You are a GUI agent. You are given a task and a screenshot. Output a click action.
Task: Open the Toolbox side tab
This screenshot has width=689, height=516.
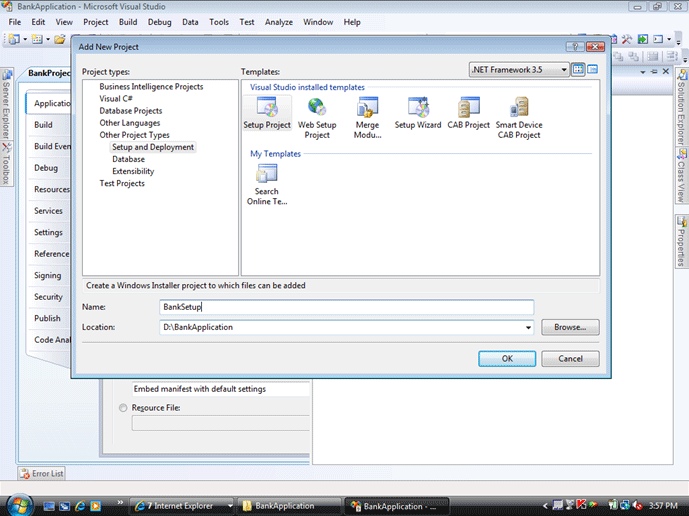tap(7, 164)
